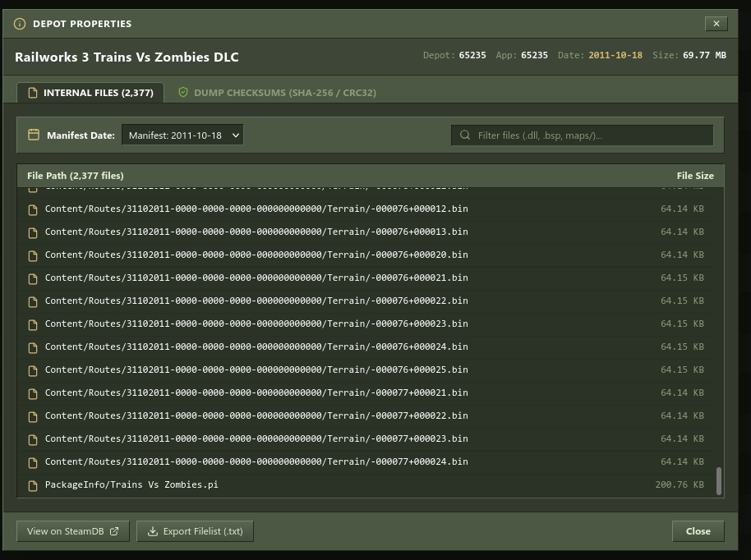This screenshot has height=560, width=751.
Task: Select path ending Terrain/-000076+000025.bin
Action: pos(256,370)
